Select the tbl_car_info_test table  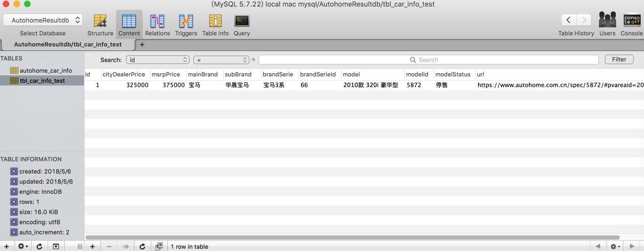[42, 81]
